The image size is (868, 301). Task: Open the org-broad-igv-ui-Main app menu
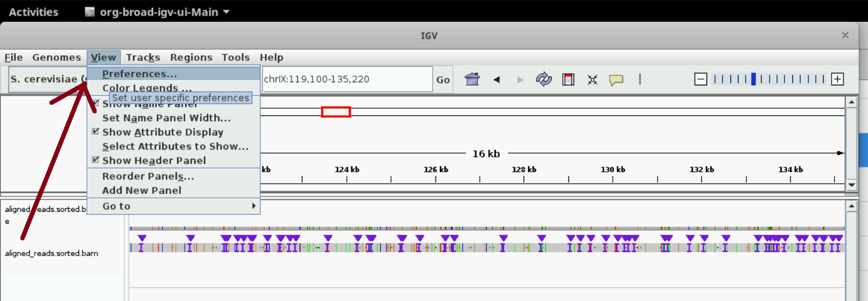click(x=157, y=12)
